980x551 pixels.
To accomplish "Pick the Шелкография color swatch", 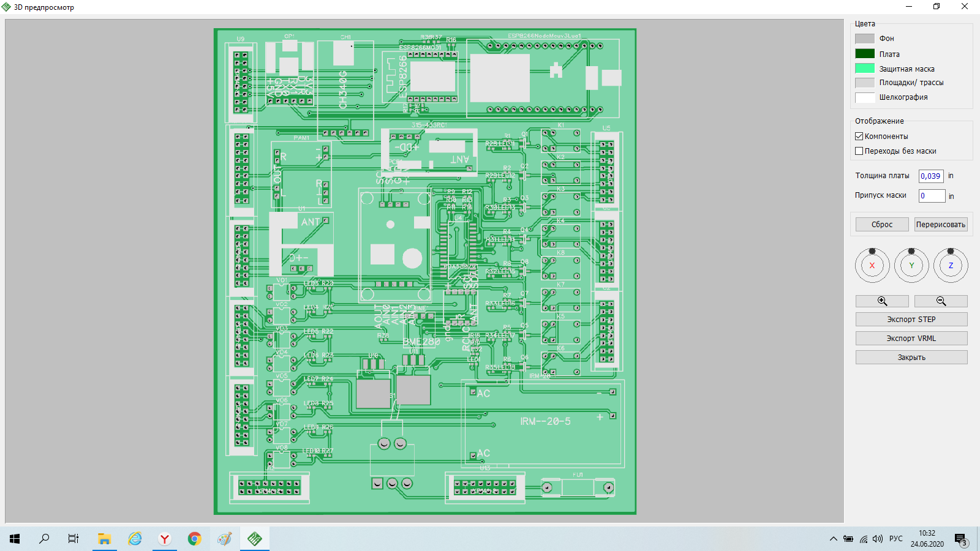I will tap(865, 97).
